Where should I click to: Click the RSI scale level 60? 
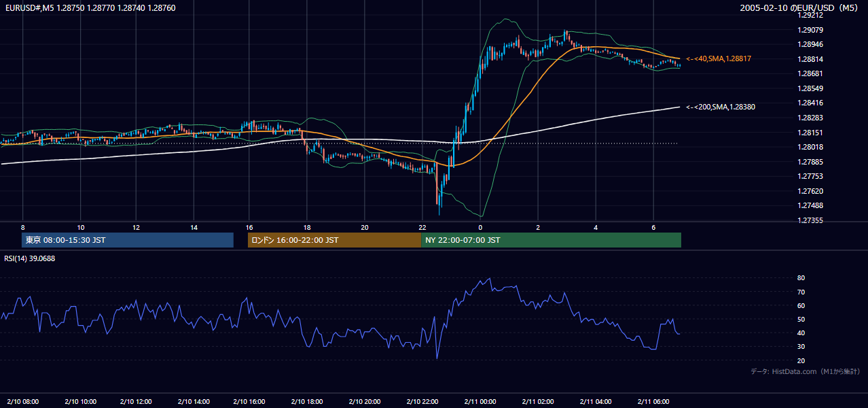[x=801, y=305]
